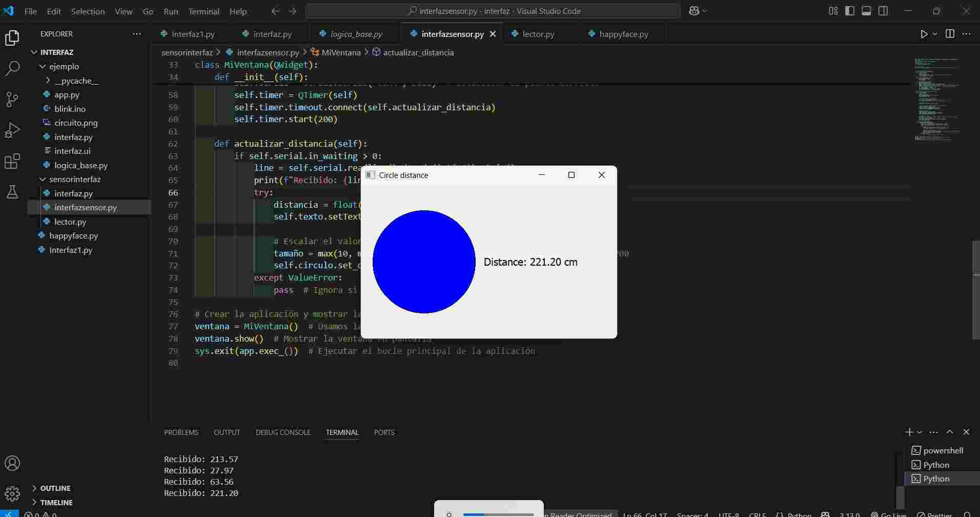980x517 pixels.
Task: Split the editor to the right
Action: pyautogui.click(x=950, y=34)
